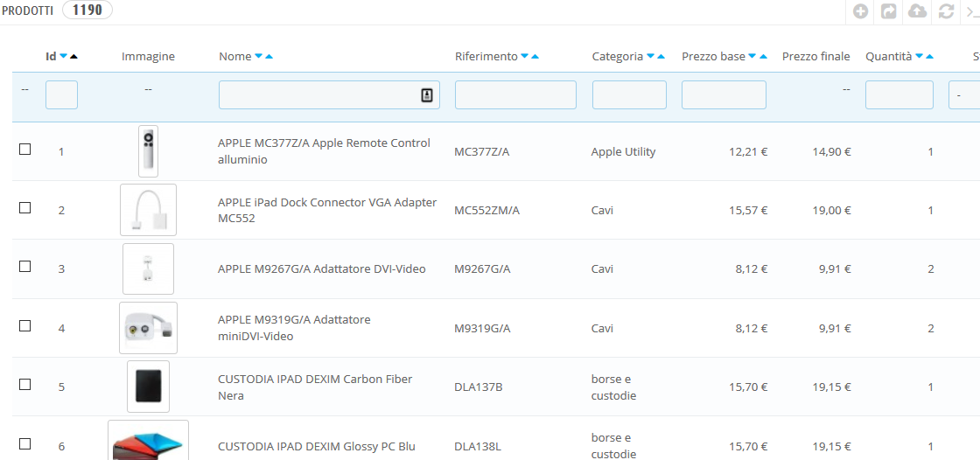Sort Categoria column descending arrow
The height and width of the screenshot is (460, 980).
(x=650, y=57)
